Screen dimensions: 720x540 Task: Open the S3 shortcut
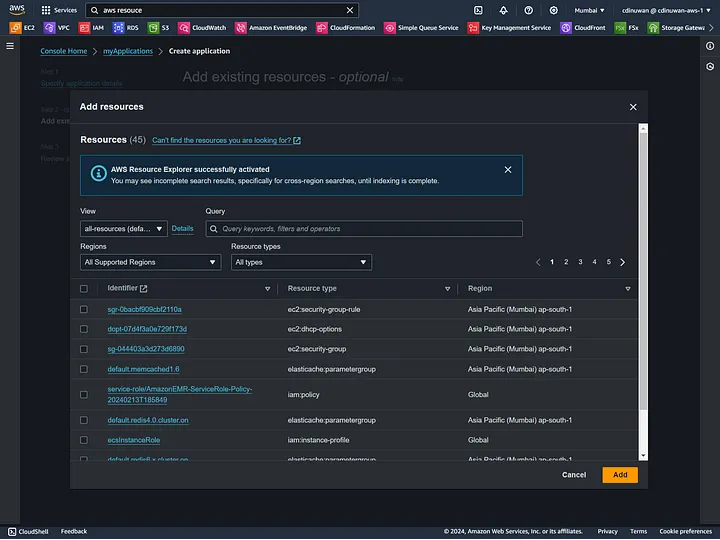click(x=158, y=28)
